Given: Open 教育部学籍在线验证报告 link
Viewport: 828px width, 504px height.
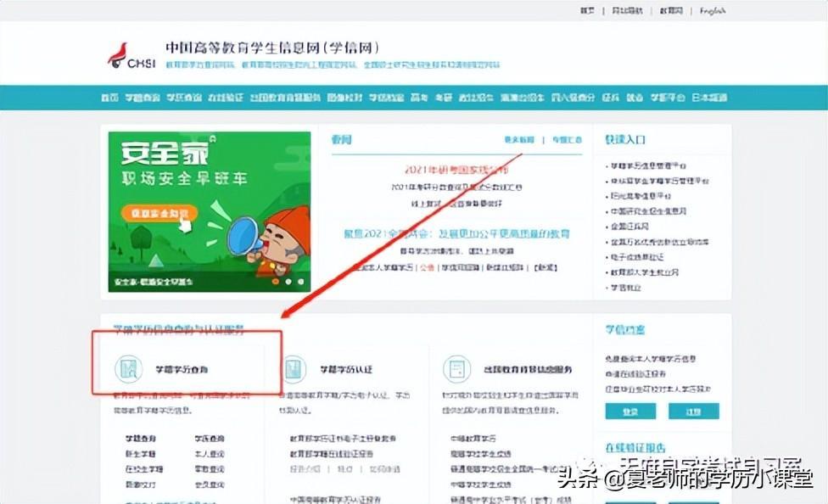Looking at the screenshot, I should pyautogui.click(x=332, y=454).
